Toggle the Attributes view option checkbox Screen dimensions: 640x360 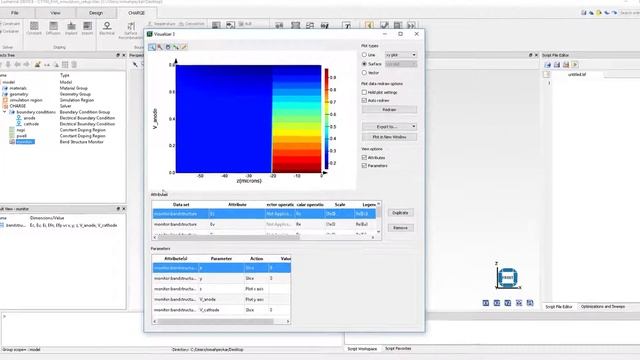364,158
